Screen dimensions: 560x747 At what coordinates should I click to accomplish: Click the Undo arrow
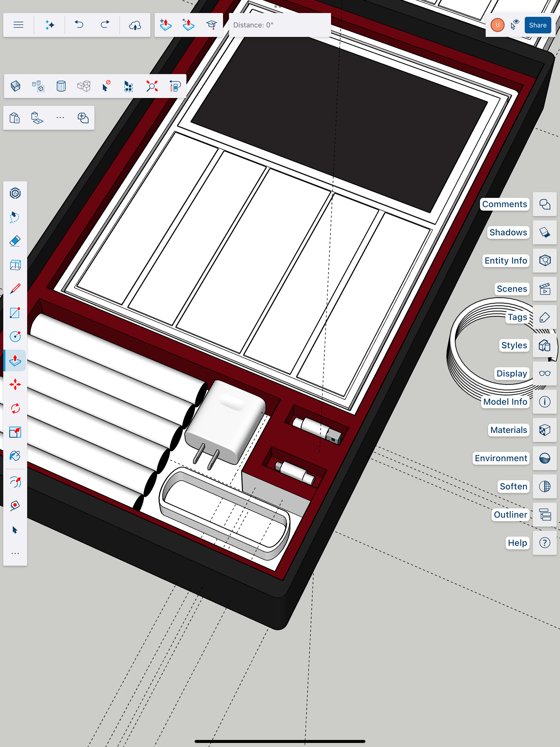[x=79, y=25]
